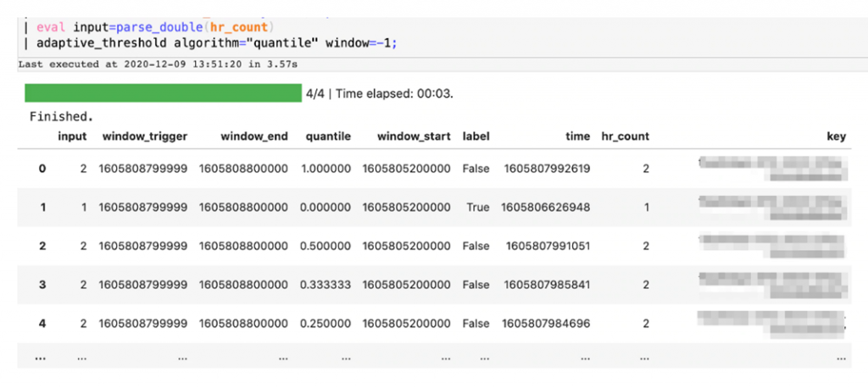868x388 pixels.
Task: Click the "hr_count" column header
Action: [625, 136]
